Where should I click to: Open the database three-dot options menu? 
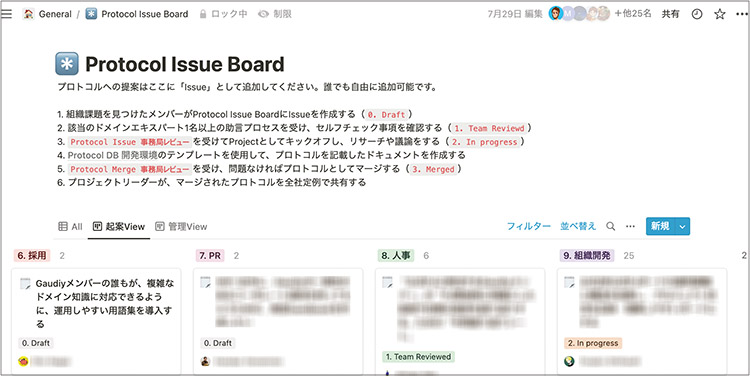pyautogui.click(x=630, y=226)
